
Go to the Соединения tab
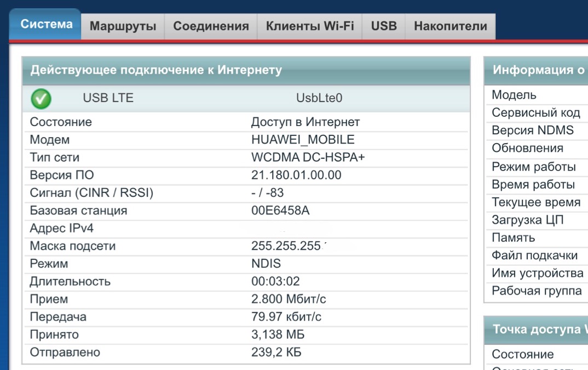point(211,26)
